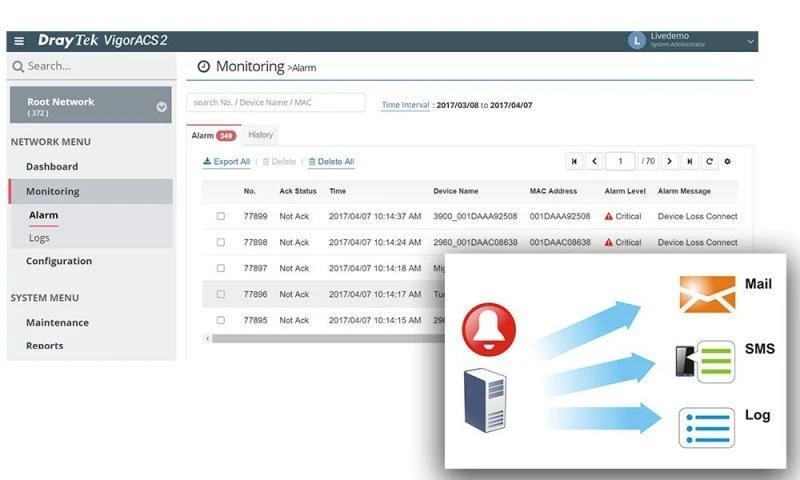Screen dimensions: 800x480
Task: Refresh the alarm list
Action: [709, 161]
